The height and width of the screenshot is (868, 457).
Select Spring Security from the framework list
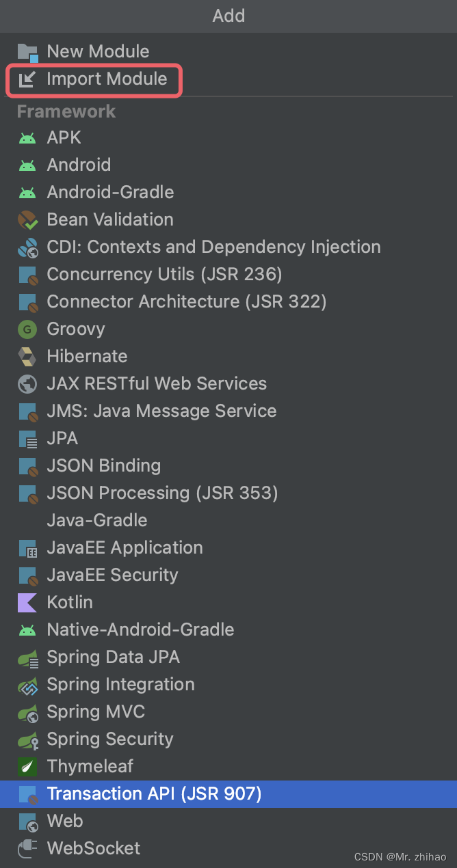point(109,739)
